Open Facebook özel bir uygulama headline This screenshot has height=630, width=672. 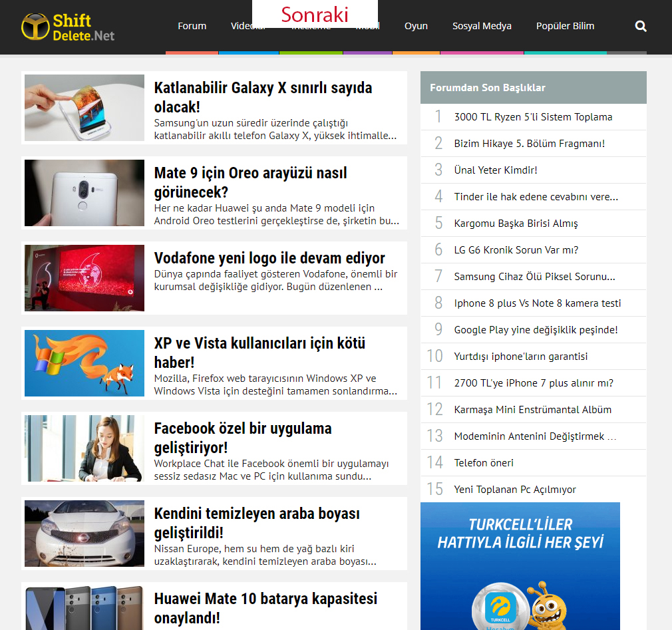coord(243,438)
